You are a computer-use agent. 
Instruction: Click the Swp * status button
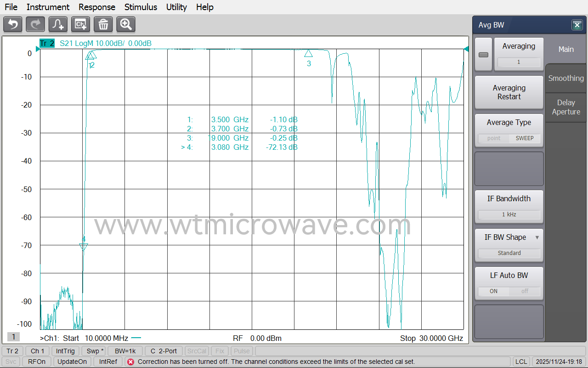95,351
